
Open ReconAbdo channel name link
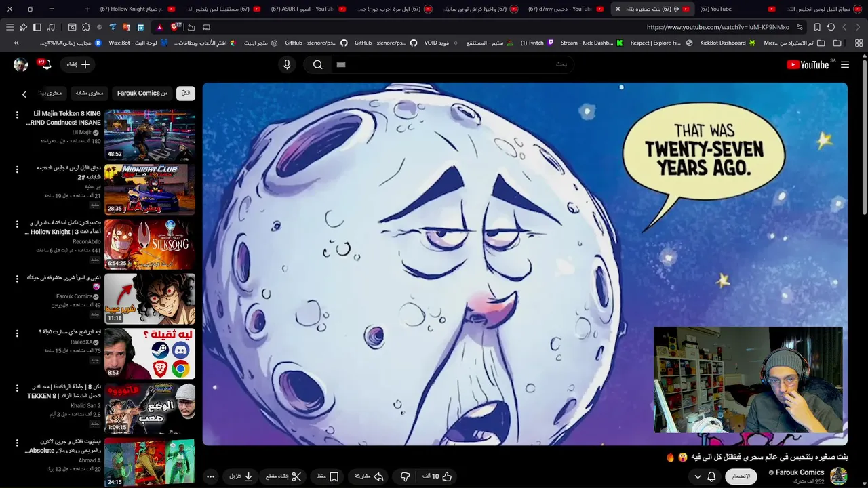point(86,241)
